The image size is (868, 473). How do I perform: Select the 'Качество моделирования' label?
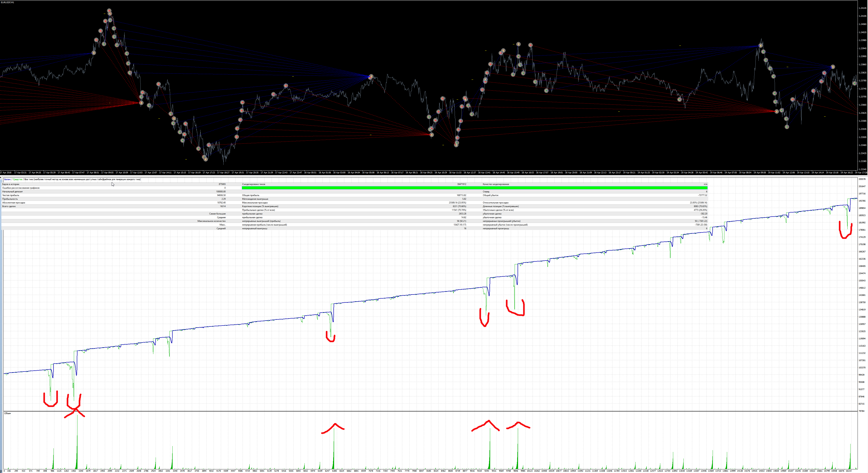pyautogui.click(x=496, y=184)
